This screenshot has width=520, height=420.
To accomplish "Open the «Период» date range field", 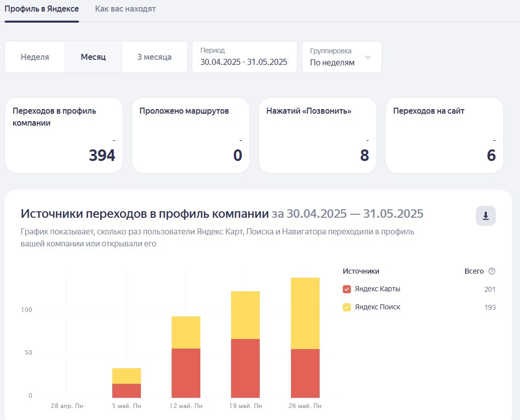I will coord(245,57).
